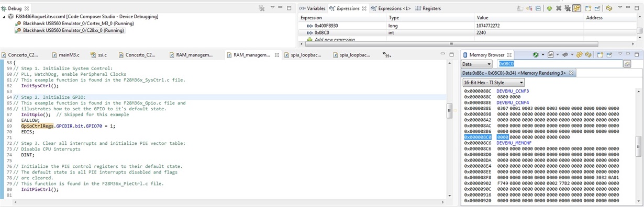
Task: Click memory chip fill icon in Memory Browser
Action: coord(565,54)
